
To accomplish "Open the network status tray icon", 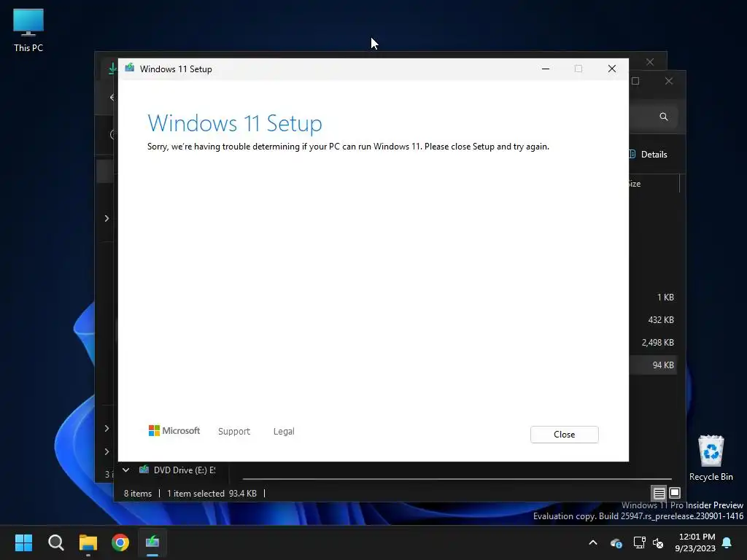I will (x=639, y=542).
